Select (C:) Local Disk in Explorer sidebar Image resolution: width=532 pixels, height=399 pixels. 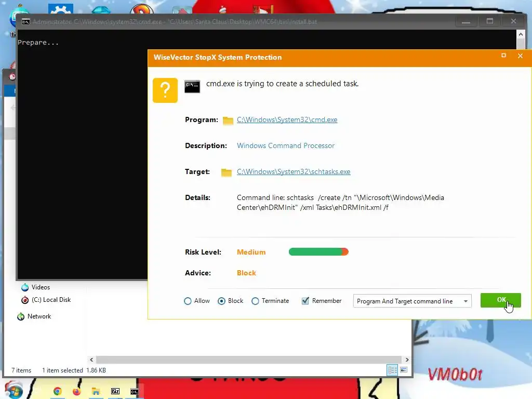pyautogui.click(x=51, y=300)
